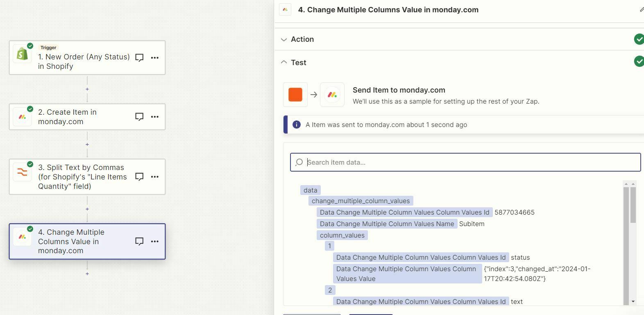Open three-dot menu for Create Item step
Viewport: 644px width, 315px height.
(x=155, y=117)
